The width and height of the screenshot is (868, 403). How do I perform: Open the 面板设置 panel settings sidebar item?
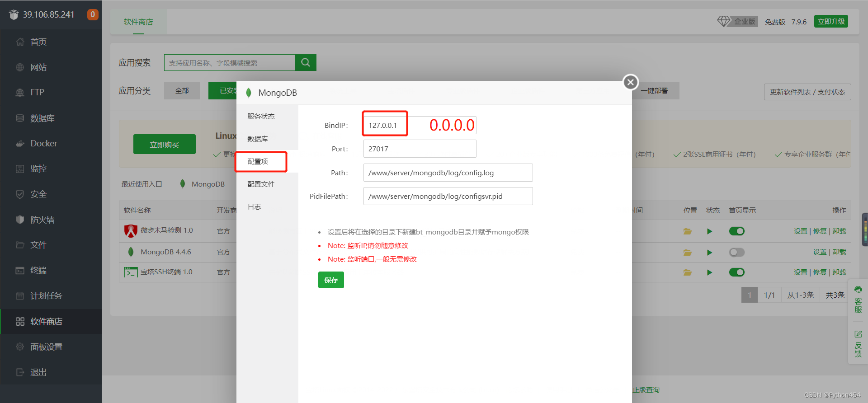(x=51, y=347)
